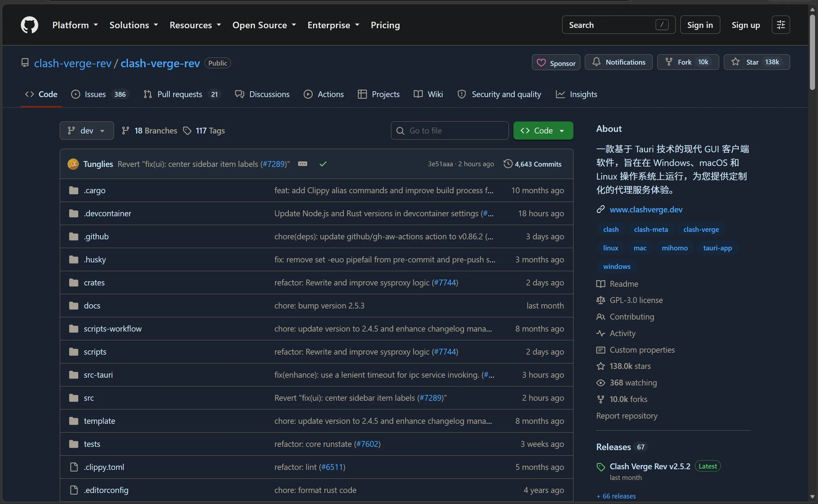Click the GitHub logo home icon
Screen dimensions: 818x504
[x=29, y=25]
